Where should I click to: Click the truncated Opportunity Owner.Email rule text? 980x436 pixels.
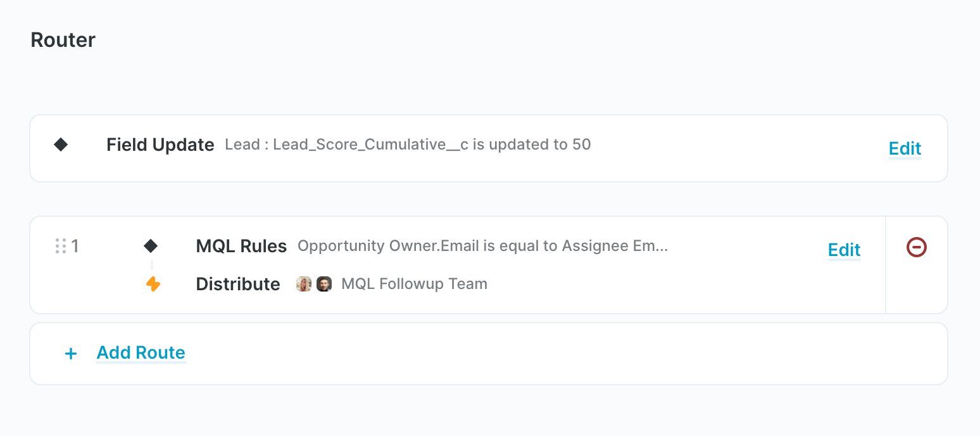point(482,246)
